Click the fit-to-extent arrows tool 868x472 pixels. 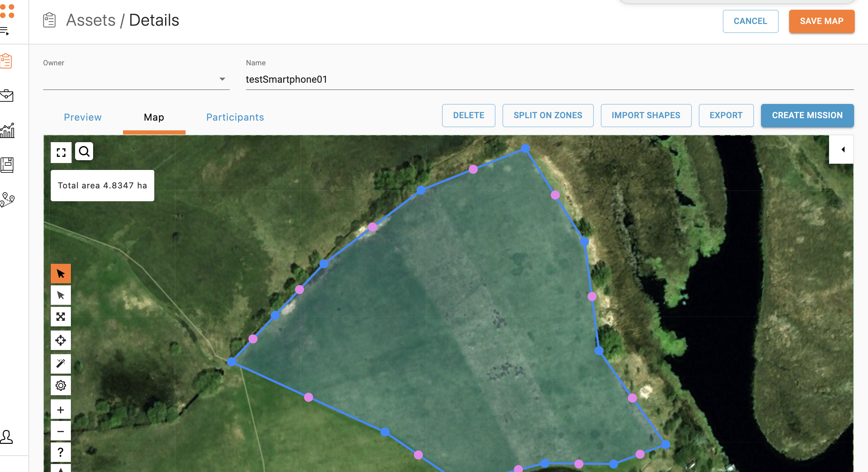coord(61,317)
